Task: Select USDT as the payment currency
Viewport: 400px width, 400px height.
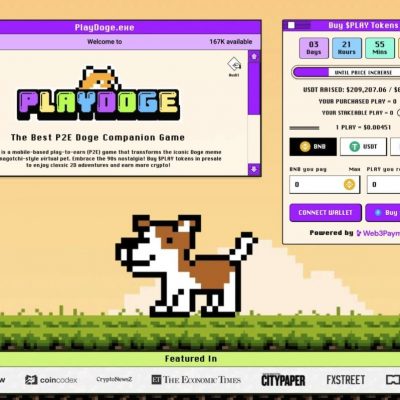Action: tap(363, 147)
